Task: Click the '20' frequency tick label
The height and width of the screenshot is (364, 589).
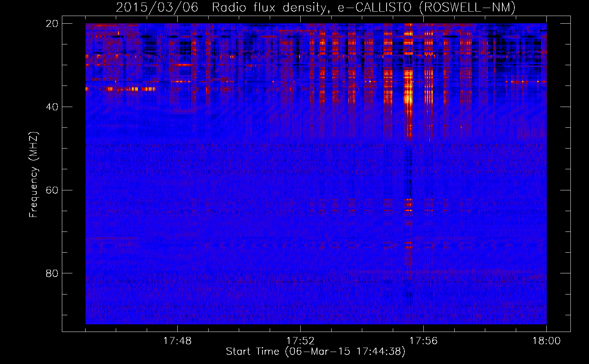Action: click(x=52, y=23)
